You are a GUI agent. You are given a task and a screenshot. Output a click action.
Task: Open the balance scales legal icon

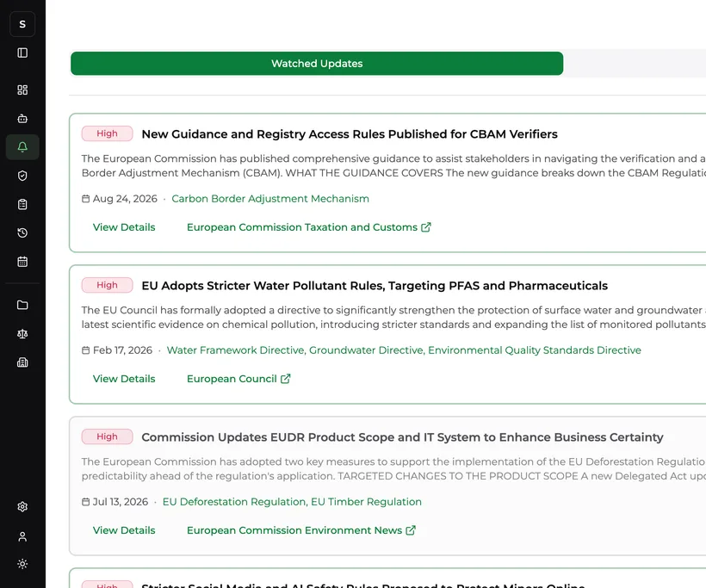pyautogui.click(x=22, y=334)
